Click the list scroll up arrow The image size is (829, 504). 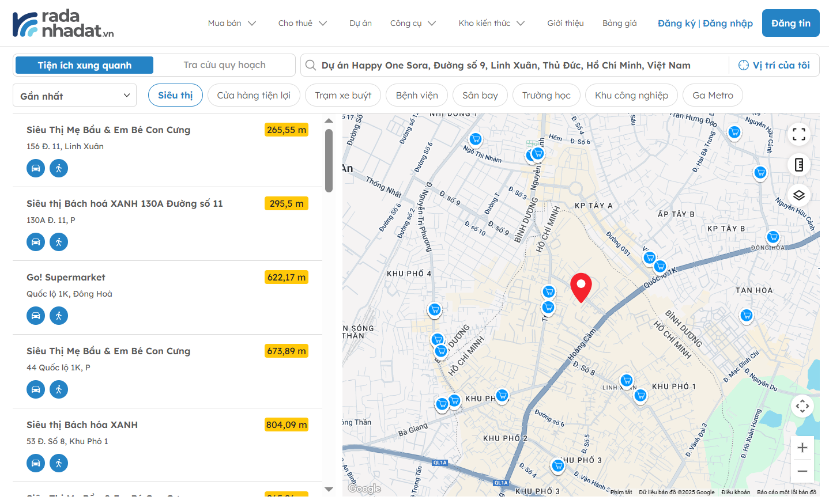(x=329, y=121)
